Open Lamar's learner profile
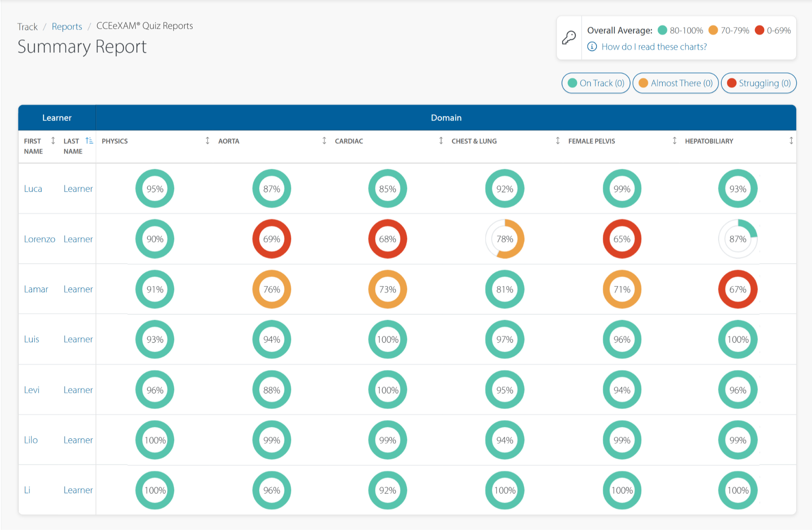The width and height of the screenshot is (812, 530). point(36,289)
